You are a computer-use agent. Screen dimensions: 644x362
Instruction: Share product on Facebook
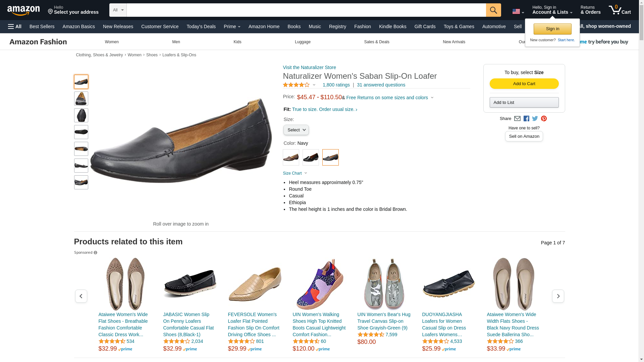coord(526,119)
